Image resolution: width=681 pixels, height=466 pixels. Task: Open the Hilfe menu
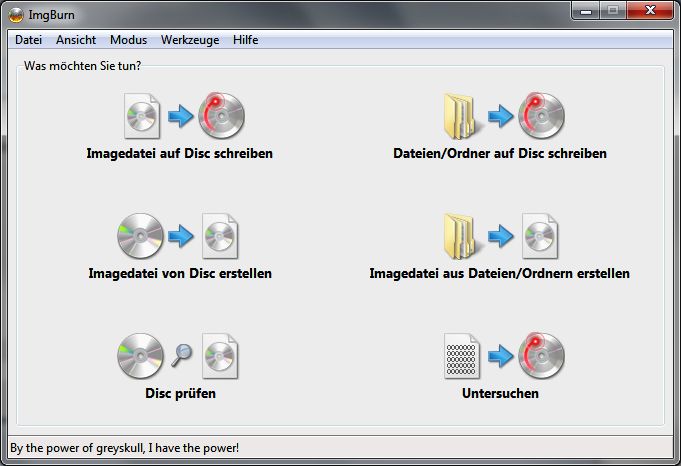click(245, 40)
